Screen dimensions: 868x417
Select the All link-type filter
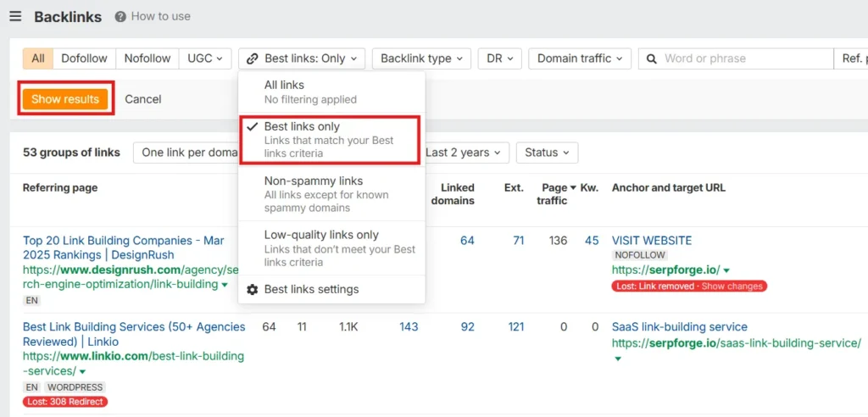tap(38, 58)
